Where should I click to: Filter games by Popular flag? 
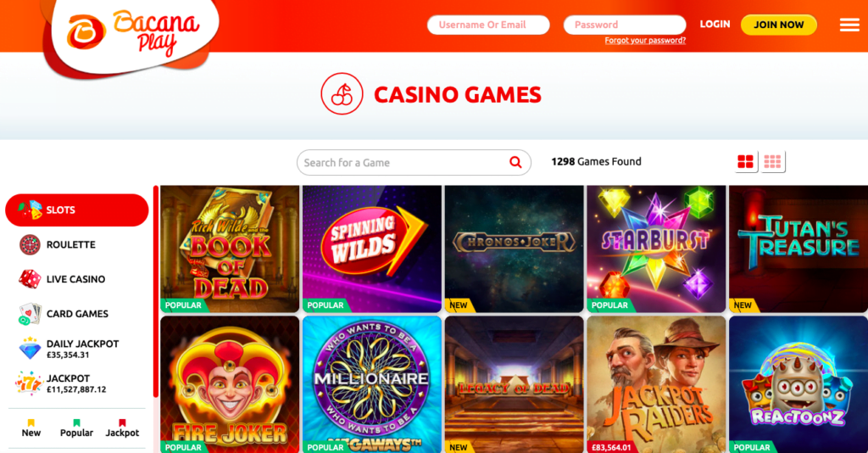pos(76,428)
